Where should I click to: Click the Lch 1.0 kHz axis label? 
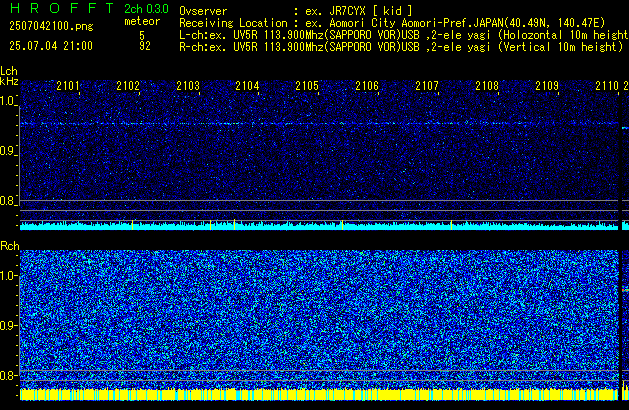8,101
